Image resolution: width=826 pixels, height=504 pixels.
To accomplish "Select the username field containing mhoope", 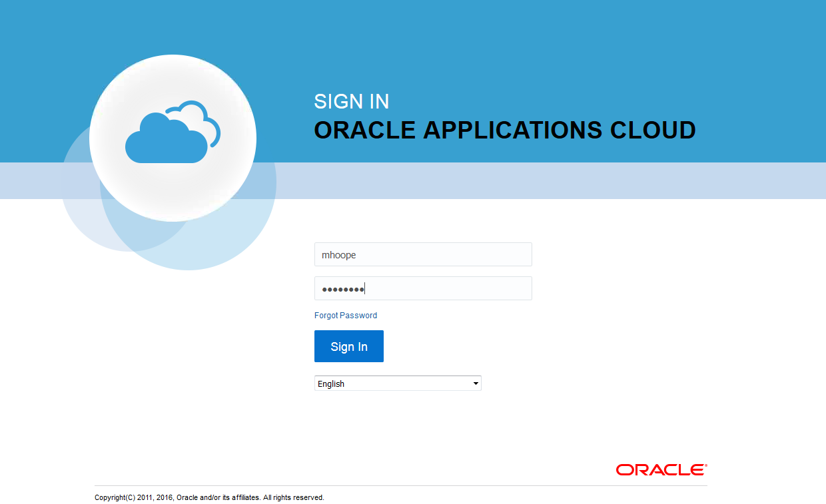I will 423,254.
